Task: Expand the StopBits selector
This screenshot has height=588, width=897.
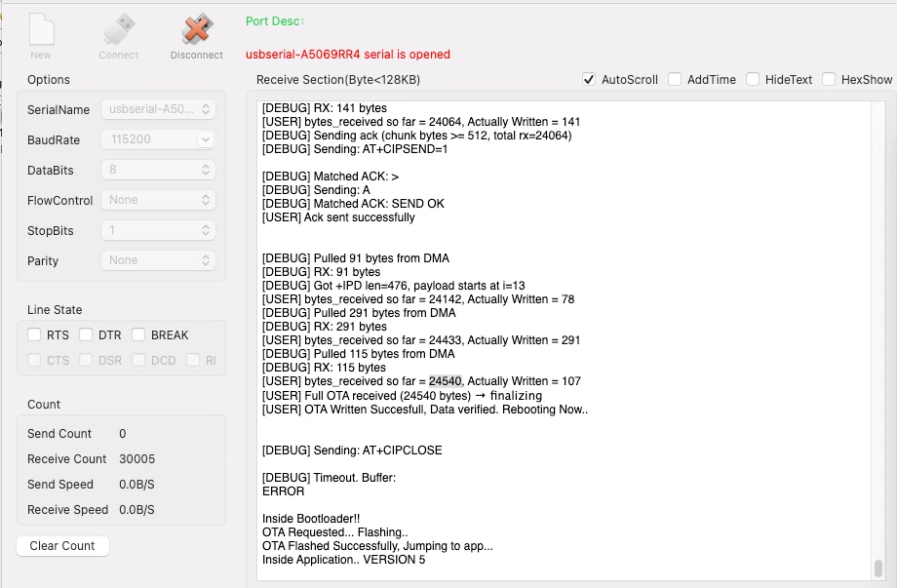Action: 157,230
